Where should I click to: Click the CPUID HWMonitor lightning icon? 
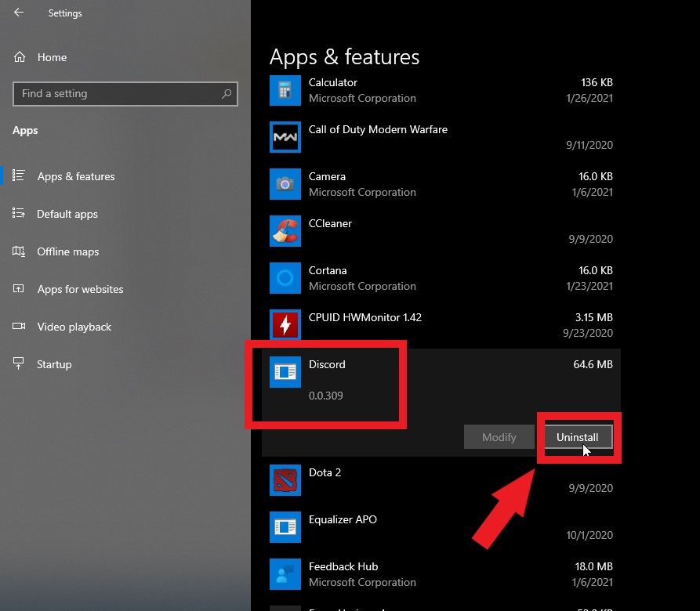(x=285, y=325)
